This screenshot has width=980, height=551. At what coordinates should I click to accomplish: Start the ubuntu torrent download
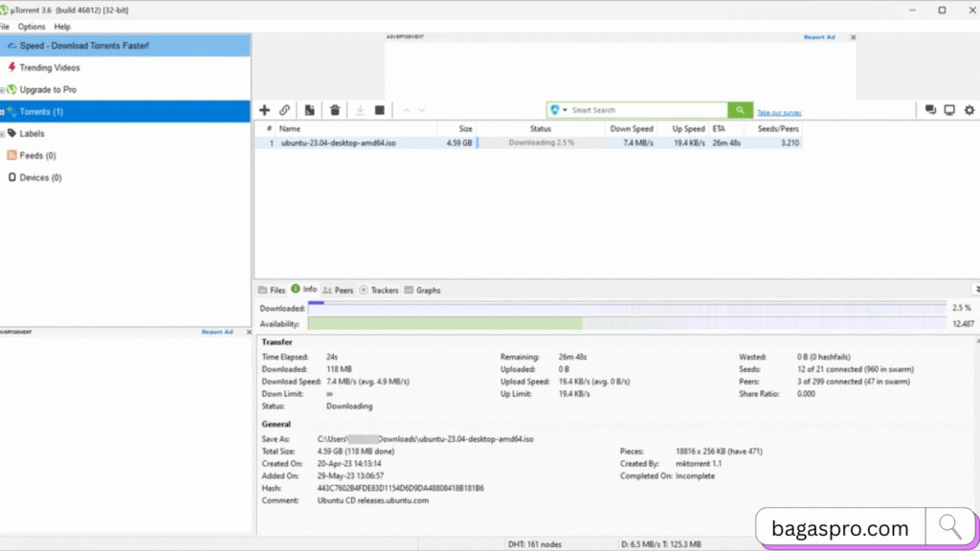[360, 110]
